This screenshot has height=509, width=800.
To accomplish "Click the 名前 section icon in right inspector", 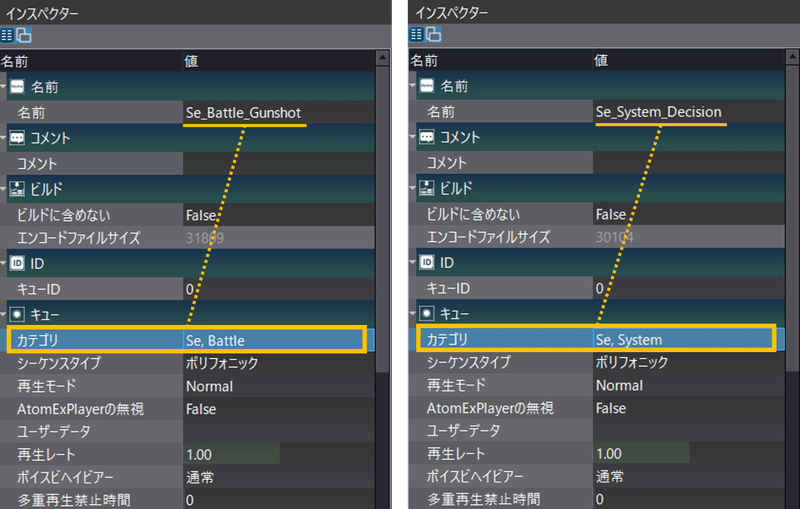I will pyautogui.click(x=427, y=86).
